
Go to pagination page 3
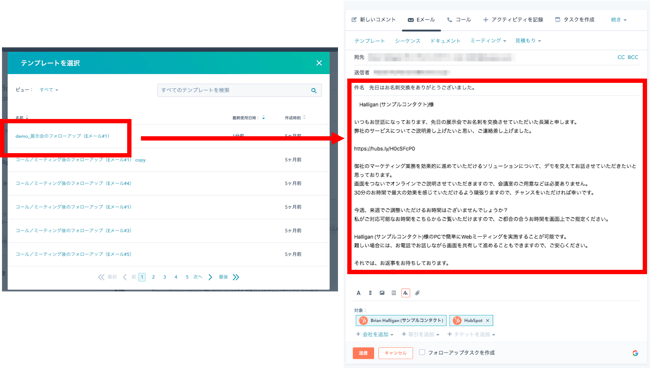point(165,277)
